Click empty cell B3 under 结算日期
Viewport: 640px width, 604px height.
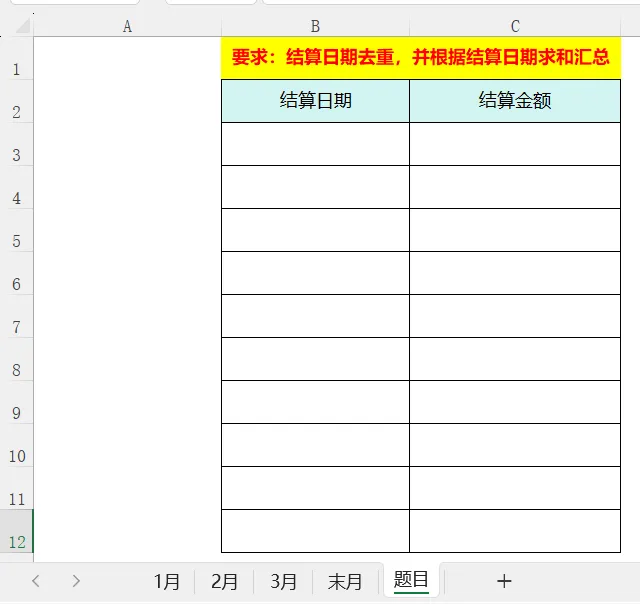click(315, 144)
